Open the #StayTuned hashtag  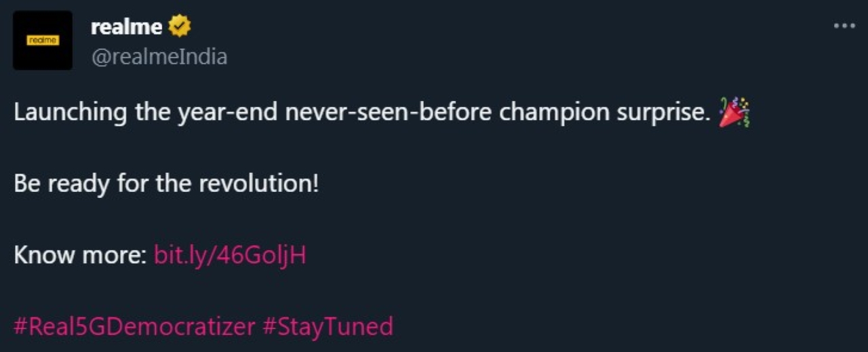click(x=328, y=326)
